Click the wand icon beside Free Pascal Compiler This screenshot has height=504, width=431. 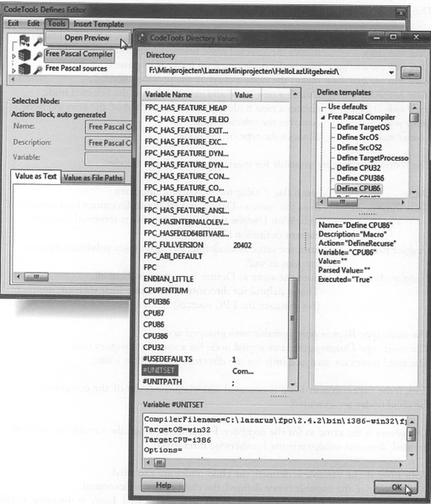(x=38, y=56)
